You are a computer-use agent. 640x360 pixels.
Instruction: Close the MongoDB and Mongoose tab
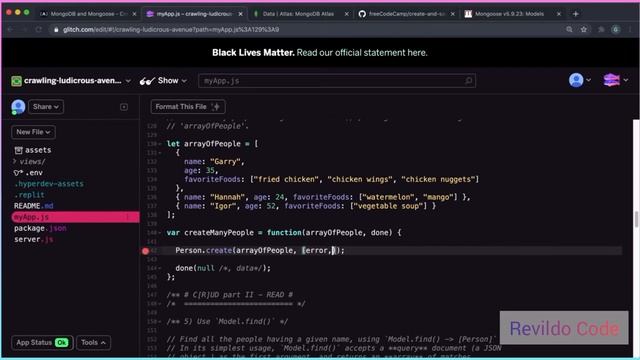pyautogui.click(x=134, y=14)
